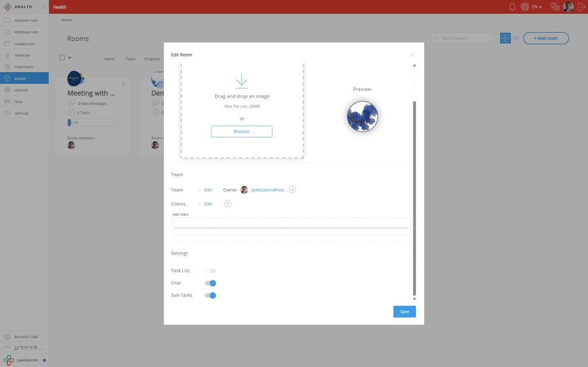The width and height of the screenshot is (588, 367).
Task: Enable the Task List toggle
Action: click(210, 271)
